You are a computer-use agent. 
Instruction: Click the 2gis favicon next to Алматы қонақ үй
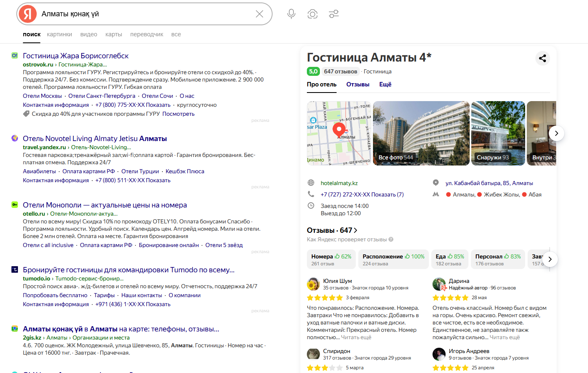[x=15, y=329]
